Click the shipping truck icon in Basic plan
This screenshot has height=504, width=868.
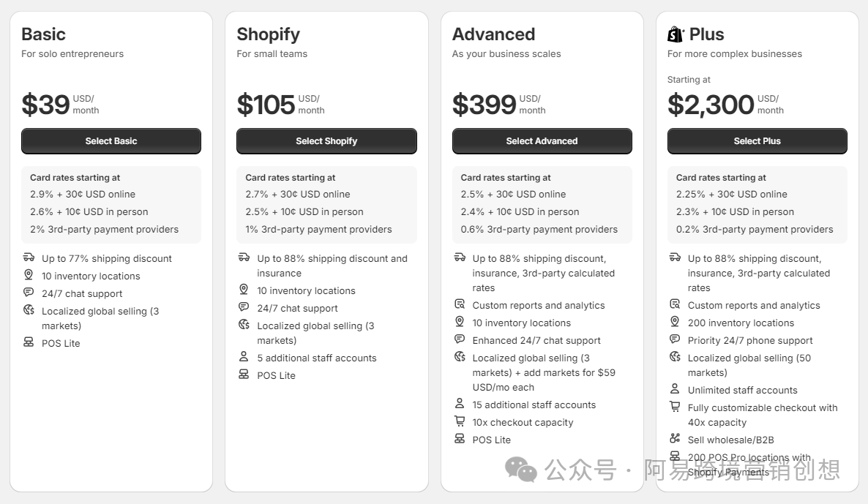pyautogui.click(x=29, y=257)
